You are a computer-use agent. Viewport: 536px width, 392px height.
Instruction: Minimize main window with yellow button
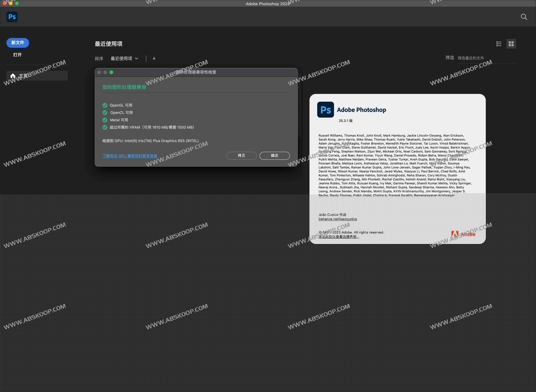11,3
